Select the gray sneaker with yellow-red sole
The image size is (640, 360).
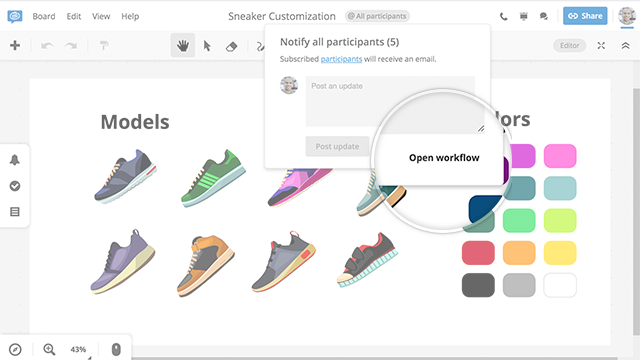pyautogui.click(x=284, y=262)
